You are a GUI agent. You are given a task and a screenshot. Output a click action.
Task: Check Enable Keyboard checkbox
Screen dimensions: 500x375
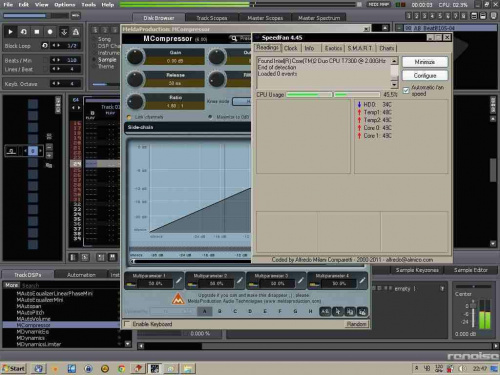click(x=127, y=324)
